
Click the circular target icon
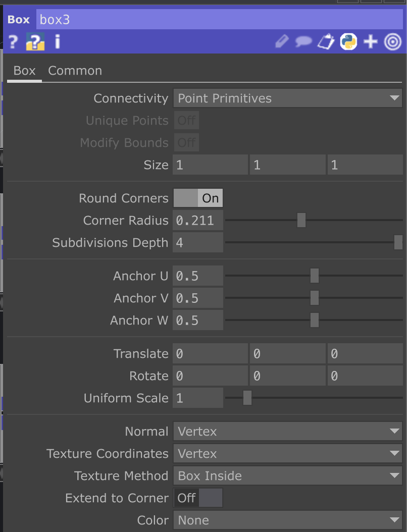(392, 42)
